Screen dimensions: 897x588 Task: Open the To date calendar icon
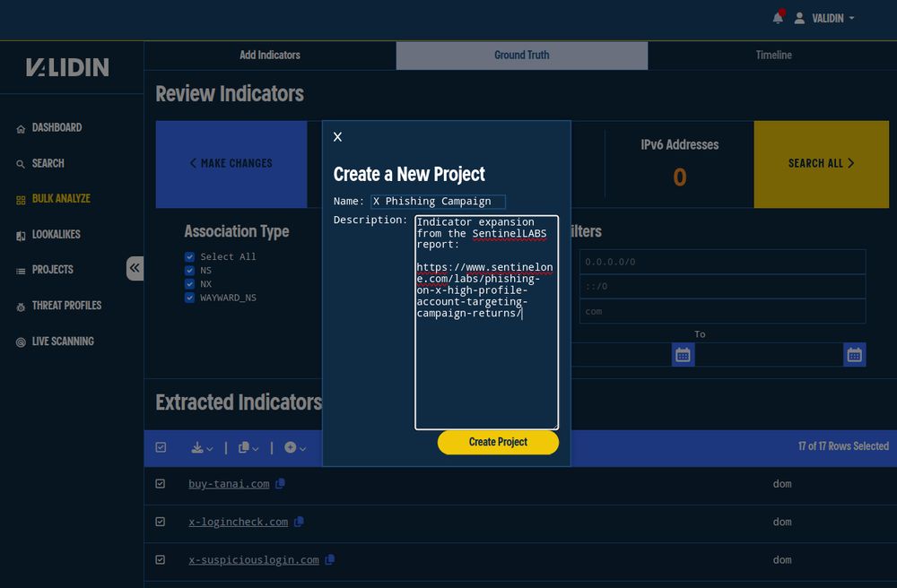pos(855,355)
